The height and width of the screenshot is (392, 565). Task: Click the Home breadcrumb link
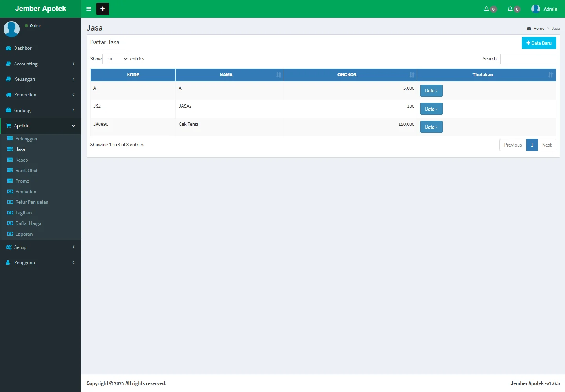coord(539,29)
